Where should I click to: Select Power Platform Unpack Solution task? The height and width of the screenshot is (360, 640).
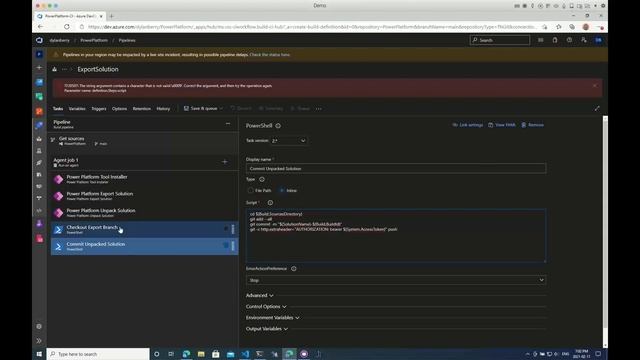pos(144,212)
